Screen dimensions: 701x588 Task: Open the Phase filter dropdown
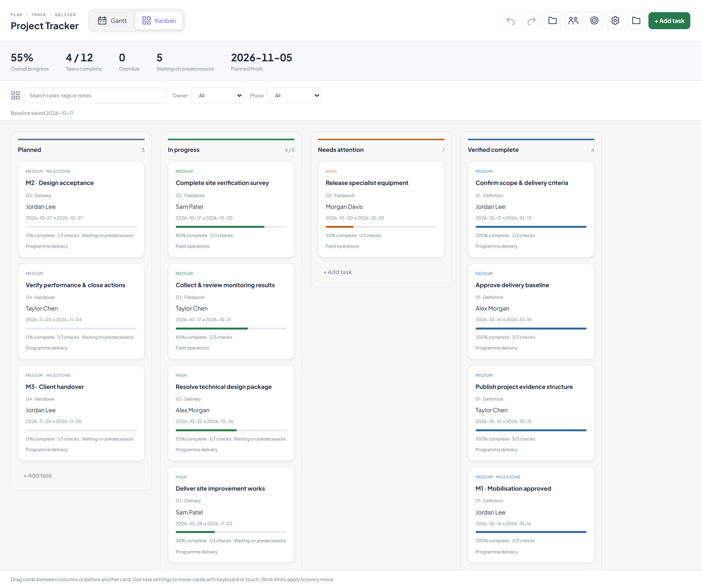coord(294,95)
